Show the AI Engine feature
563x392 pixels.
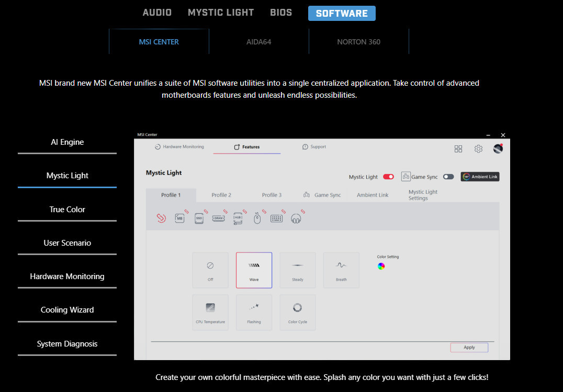[x=67, y=142]
